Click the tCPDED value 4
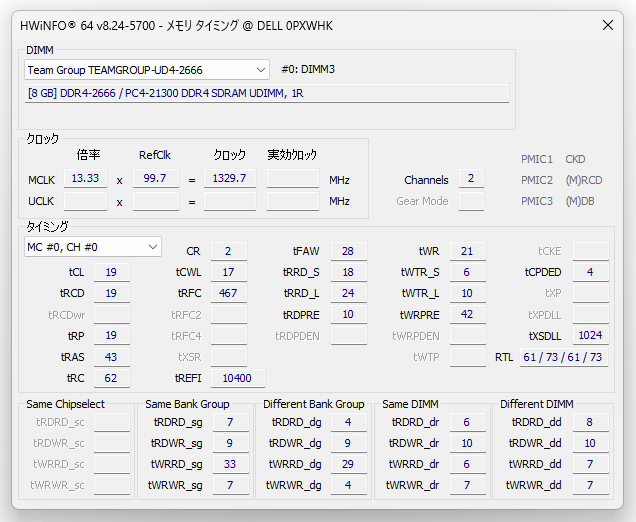The width and height of the screenshot is (636, 522). pyautogui.click(x=591, y=272)
